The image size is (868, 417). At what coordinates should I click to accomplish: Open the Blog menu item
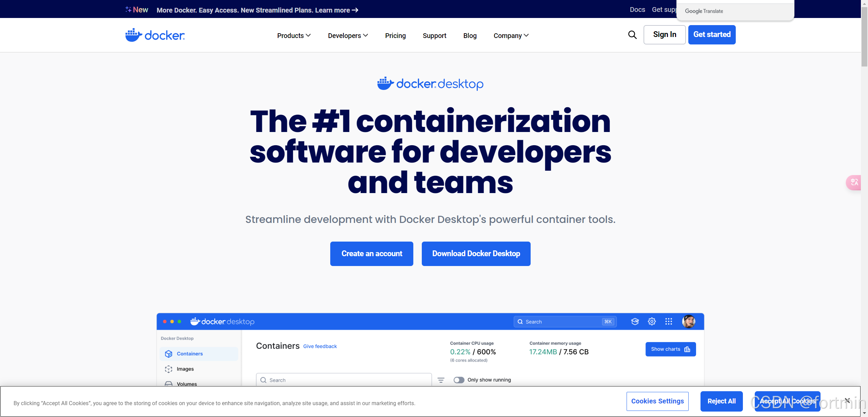(470, 36)
